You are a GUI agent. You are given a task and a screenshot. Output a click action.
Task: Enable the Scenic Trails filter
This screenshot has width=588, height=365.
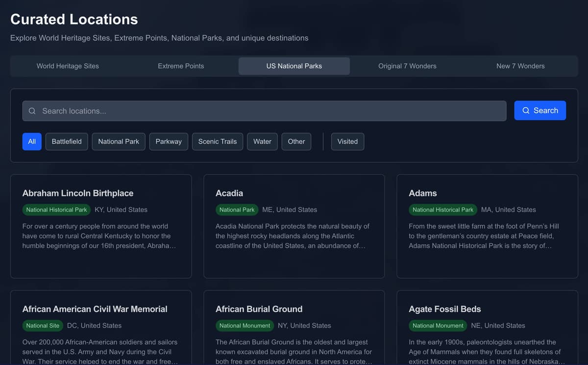click(x=218, y=141)
